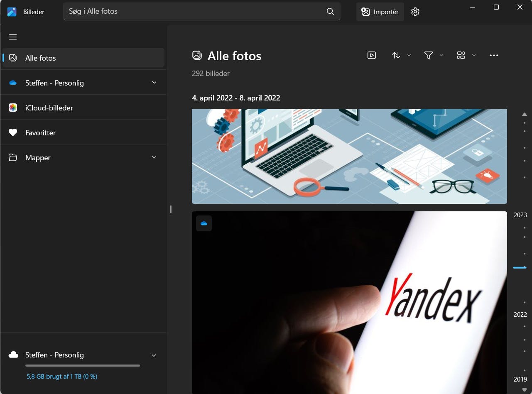This screenshot has width=532, height=394.
Task: Open the Yandex photo thumbnail
Action: [349, 303]
